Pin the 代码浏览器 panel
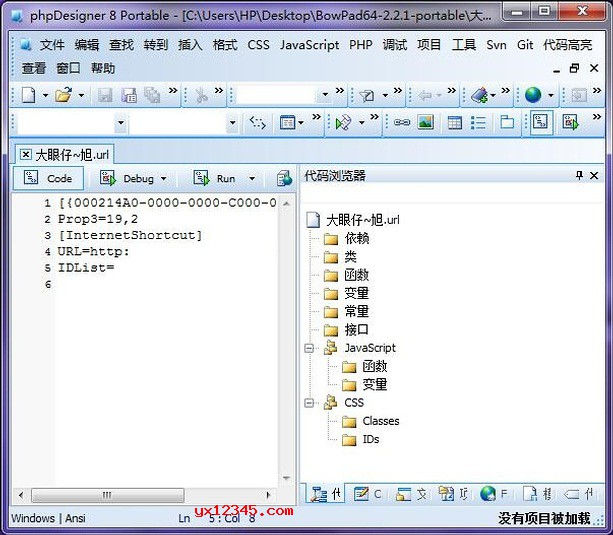Screen dimensions: 613x535 [x=579, y=176]
